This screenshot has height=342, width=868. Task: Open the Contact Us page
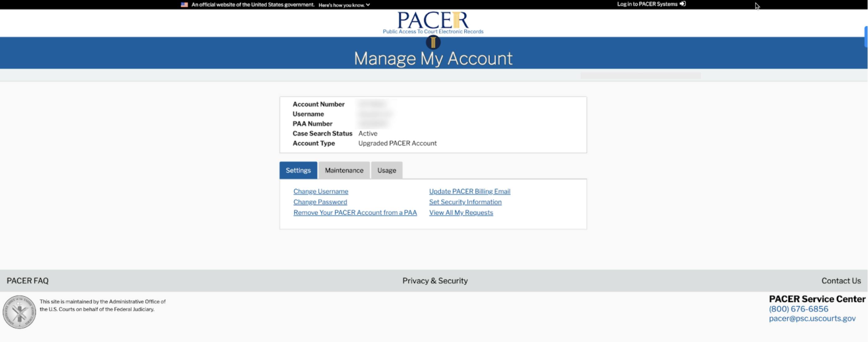(841, 280)
